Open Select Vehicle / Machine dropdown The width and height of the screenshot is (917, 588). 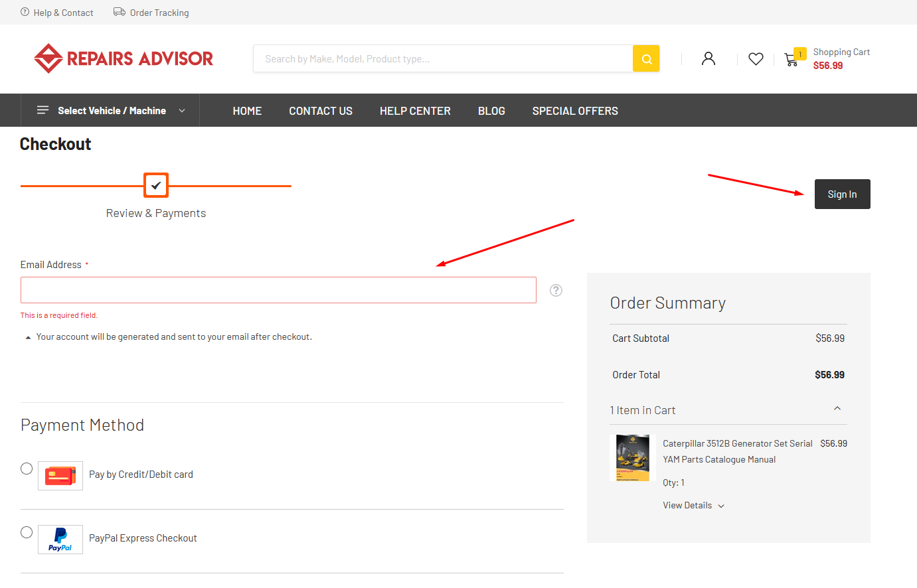pyautogui.click(x=110, y=111)
